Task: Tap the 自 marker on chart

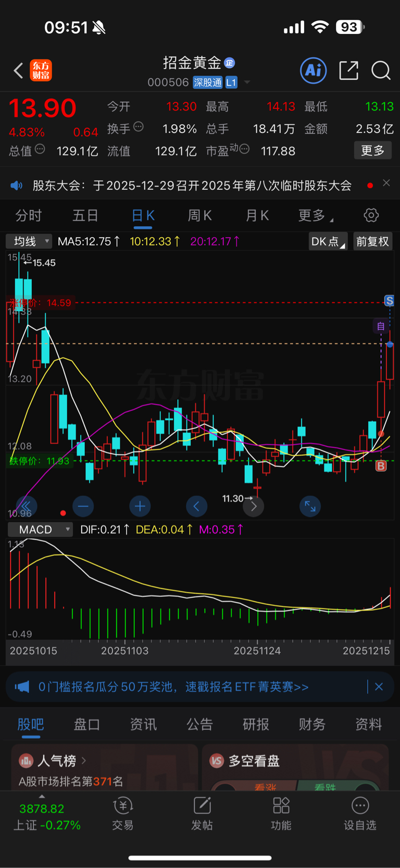Action: pos(381,326)
